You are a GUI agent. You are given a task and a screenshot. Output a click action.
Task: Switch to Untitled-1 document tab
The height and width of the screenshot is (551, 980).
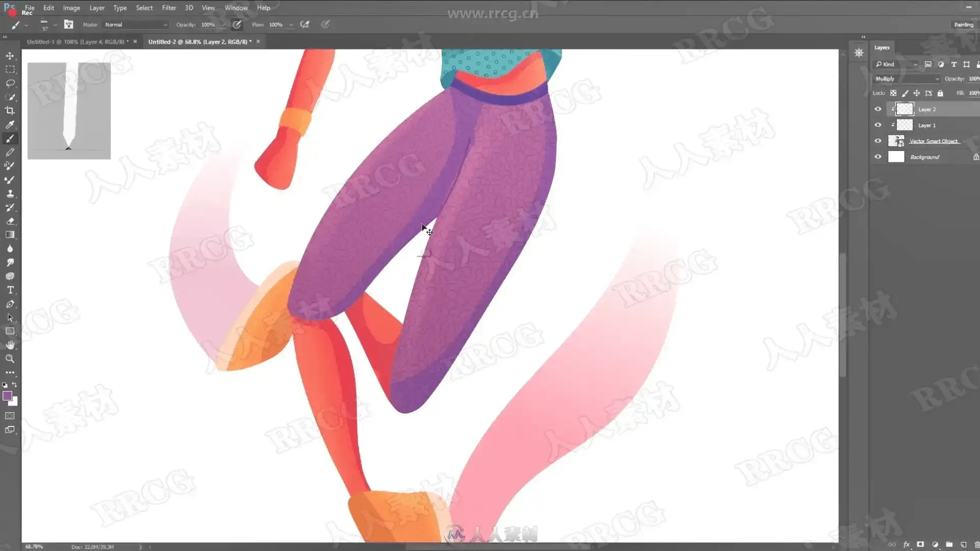click(78, 42)
